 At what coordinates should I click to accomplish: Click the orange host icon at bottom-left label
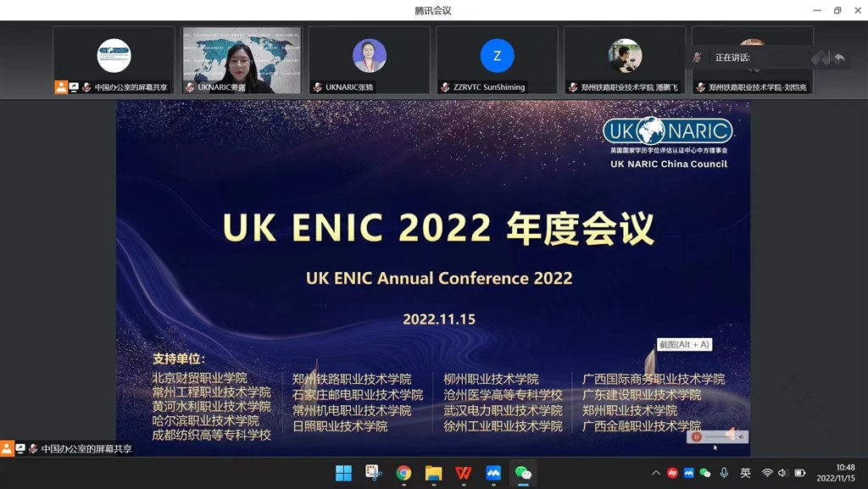[7, 448]
